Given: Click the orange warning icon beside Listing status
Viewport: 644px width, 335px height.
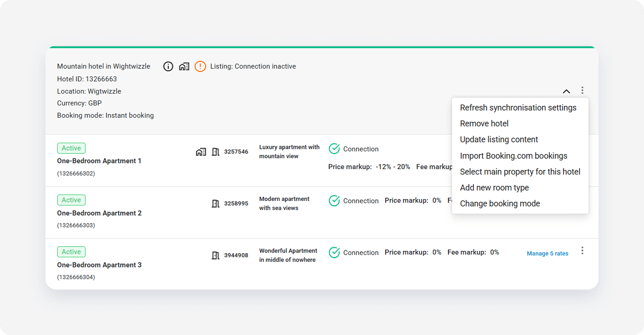Looking at the screenshot, I should point(200,66).
